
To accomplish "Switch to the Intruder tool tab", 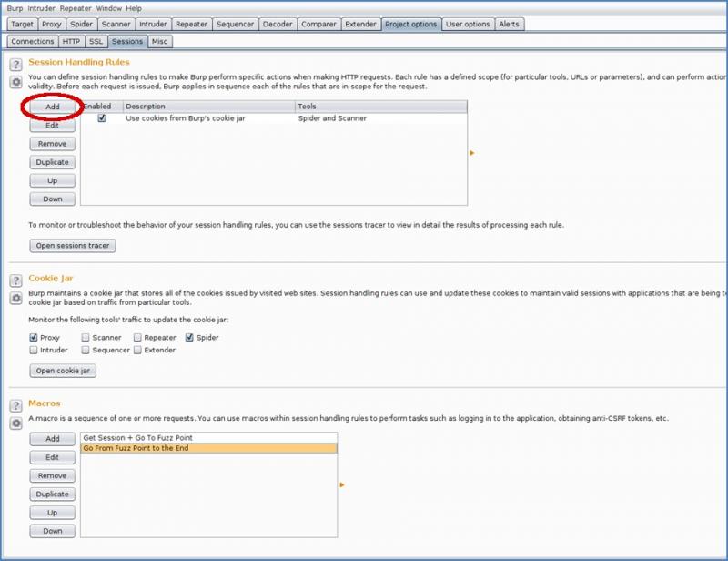I will pos(153,25).
